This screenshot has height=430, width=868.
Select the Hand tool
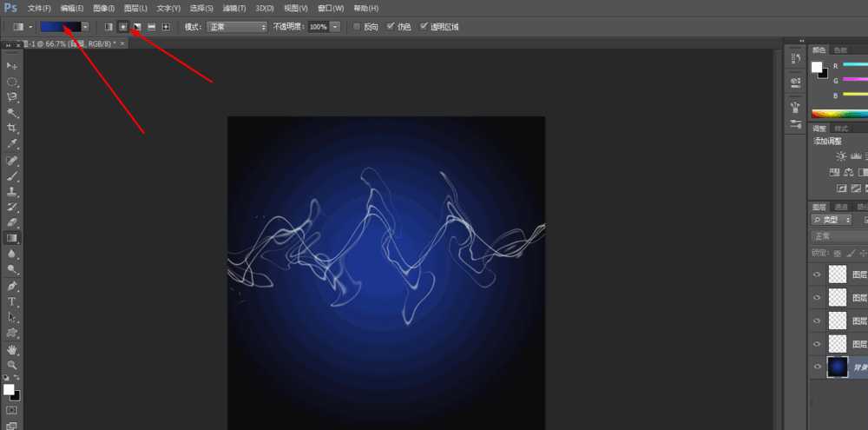point(11,350)
